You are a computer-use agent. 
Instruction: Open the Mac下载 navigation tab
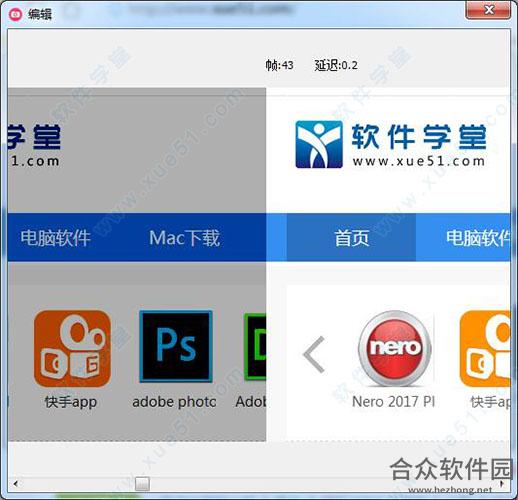[x=184, y=238]
